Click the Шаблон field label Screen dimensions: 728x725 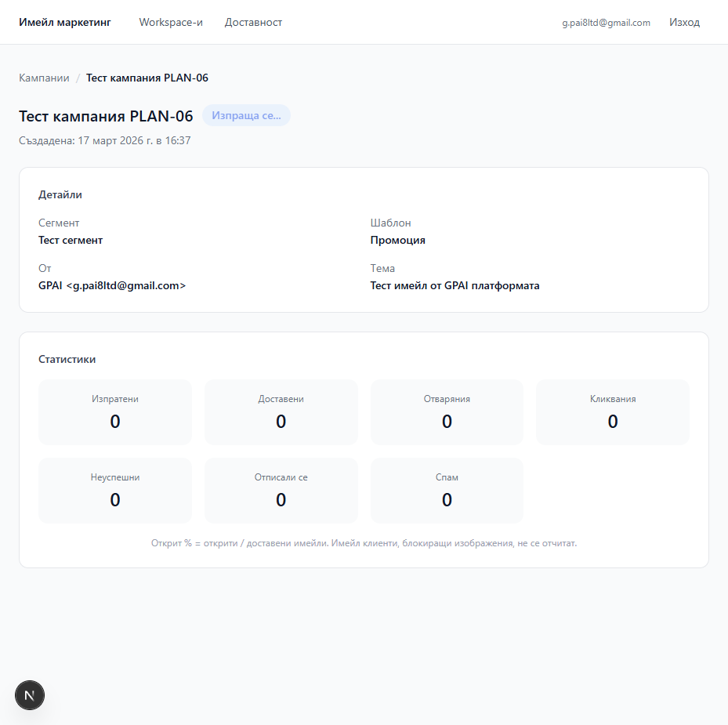pyautogui.click(x=390, y=223)
